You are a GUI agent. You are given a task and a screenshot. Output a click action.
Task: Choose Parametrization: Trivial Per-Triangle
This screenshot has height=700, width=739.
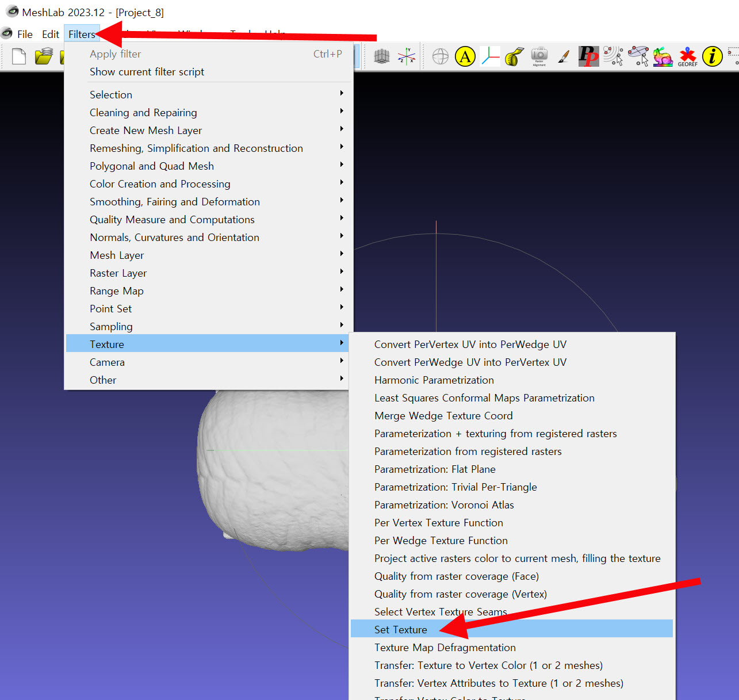click(512, 487)
